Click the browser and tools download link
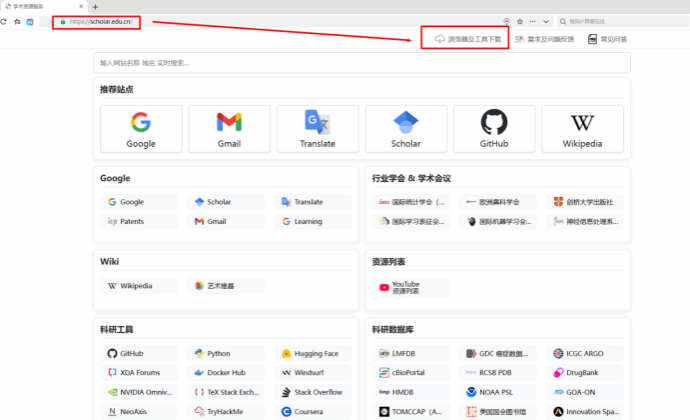The image size is (690, 420). coord(468,39)
